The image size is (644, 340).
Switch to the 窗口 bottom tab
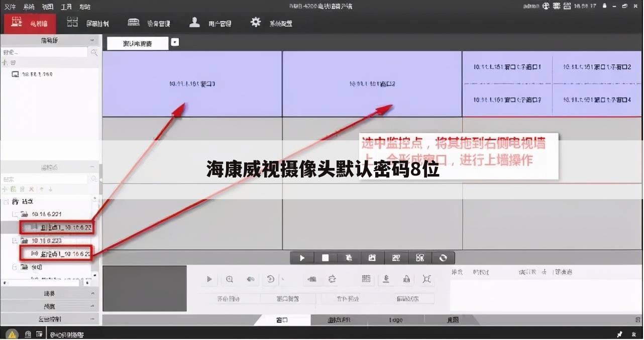[282, 320]
